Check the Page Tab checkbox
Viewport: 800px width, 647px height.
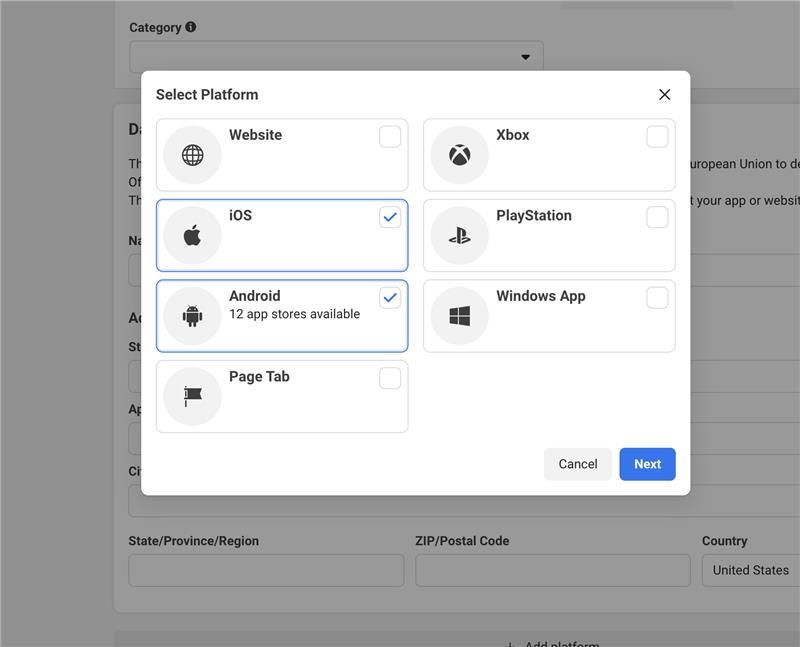(x=390, y=378)
